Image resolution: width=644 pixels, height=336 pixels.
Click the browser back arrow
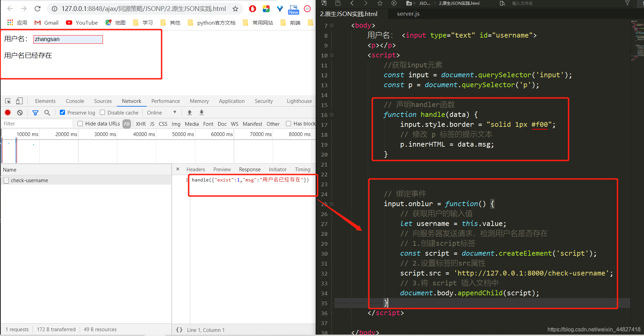10,9
